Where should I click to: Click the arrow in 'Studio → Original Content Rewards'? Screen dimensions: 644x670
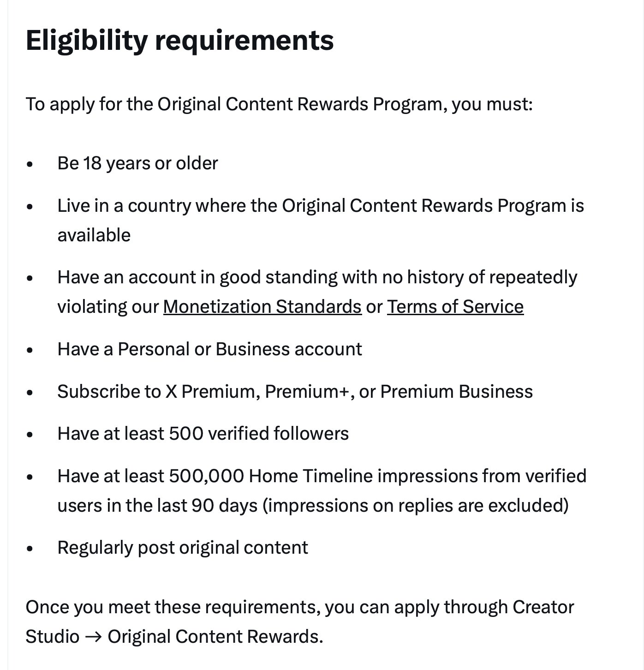pos(94,637)
